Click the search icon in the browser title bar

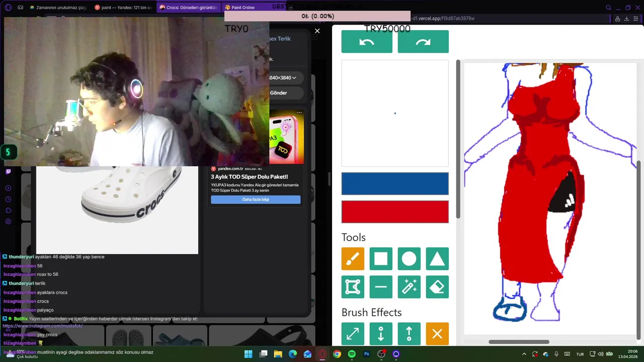[x=608, y=8]
